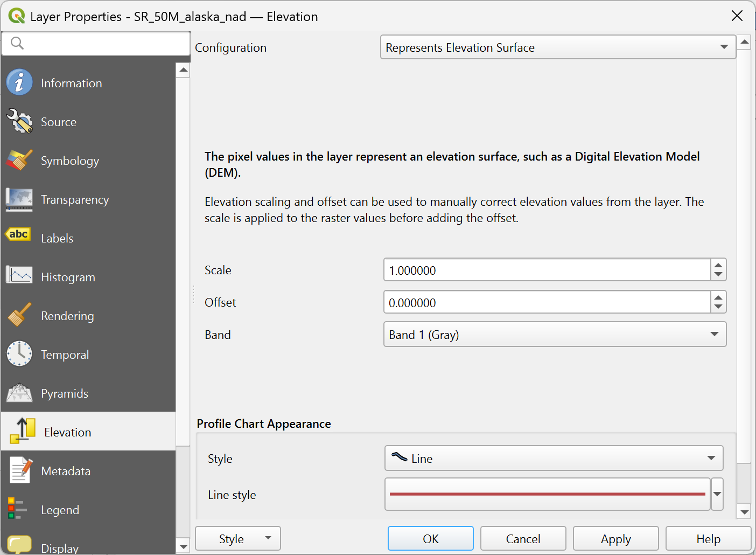Open the Band selection dropdown
This screenshot has width=756, height=555.
(555, 335)
